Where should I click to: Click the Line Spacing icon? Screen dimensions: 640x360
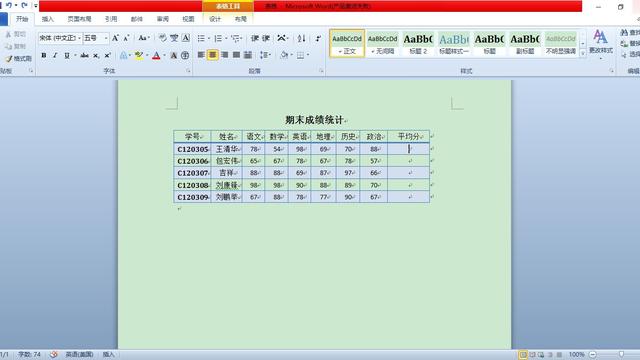point(264,55)
